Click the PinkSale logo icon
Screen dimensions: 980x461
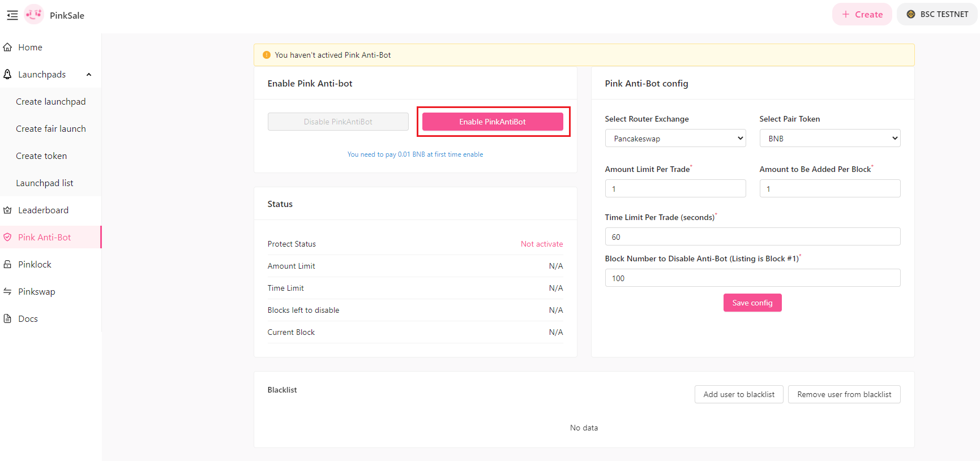(x=34, y=15)
